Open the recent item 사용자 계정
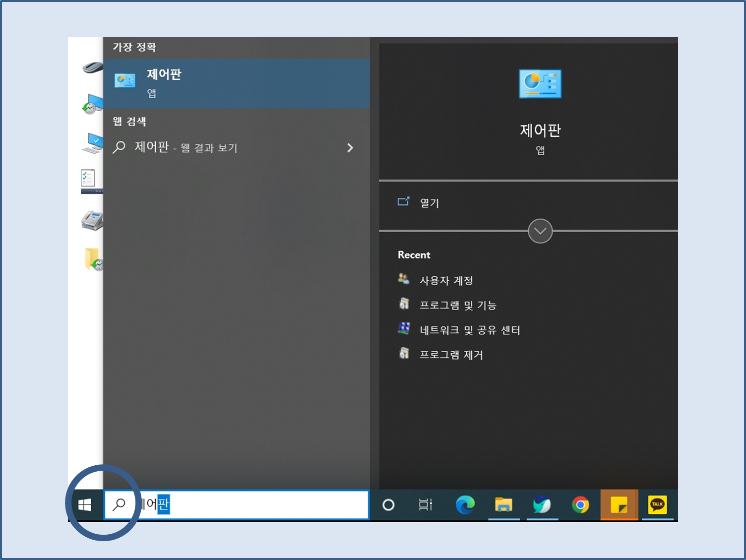This screenshot has height=560, width=746. [x=446, y=280]
